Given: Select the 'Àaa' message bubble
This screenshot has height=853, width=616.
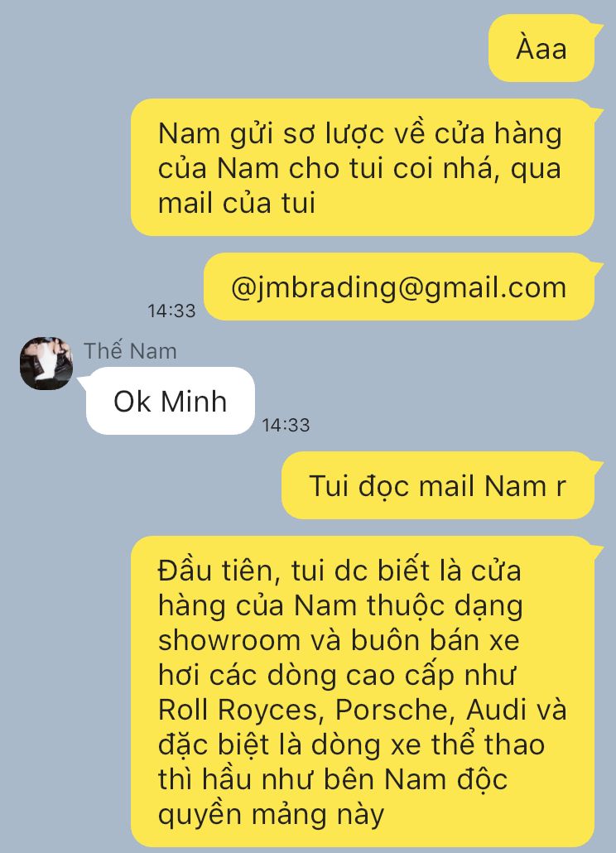Looking at the screenshot, I should pyautogui.click(x=541, y=49).
